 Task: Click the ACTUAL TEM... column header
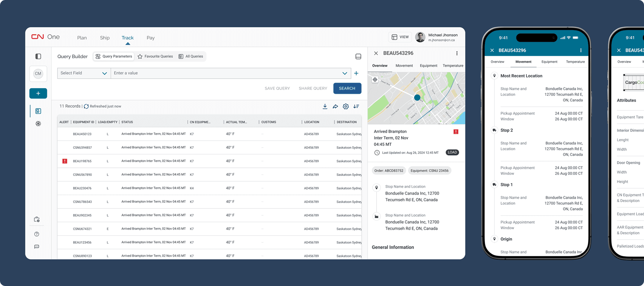236,122
